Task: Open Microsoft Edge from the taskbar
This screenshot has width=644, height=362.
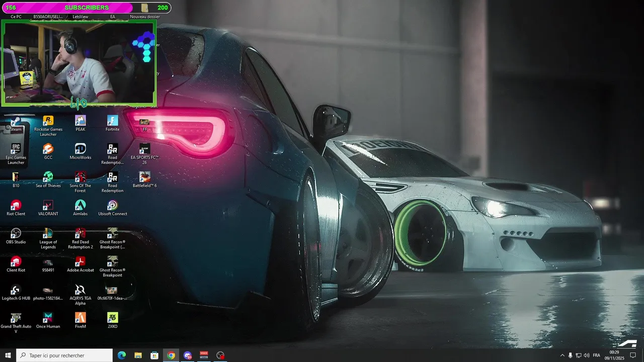Action: (122, 355)
